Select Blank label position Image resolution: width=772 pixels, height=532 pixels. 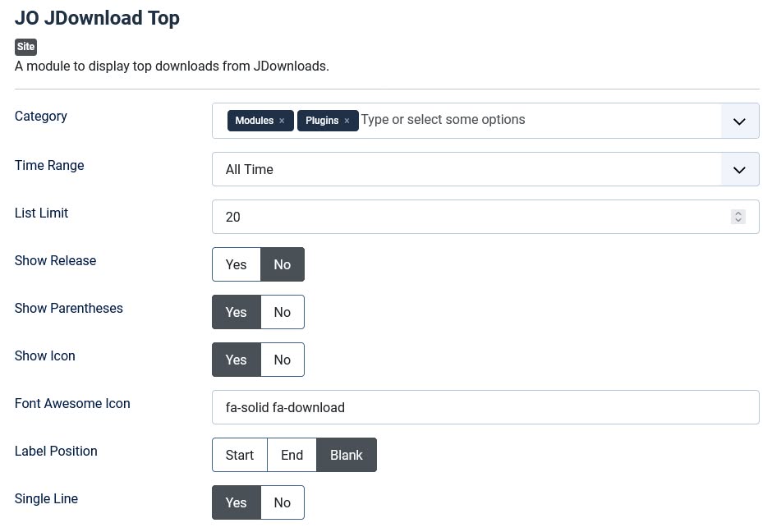pos(346,455)
